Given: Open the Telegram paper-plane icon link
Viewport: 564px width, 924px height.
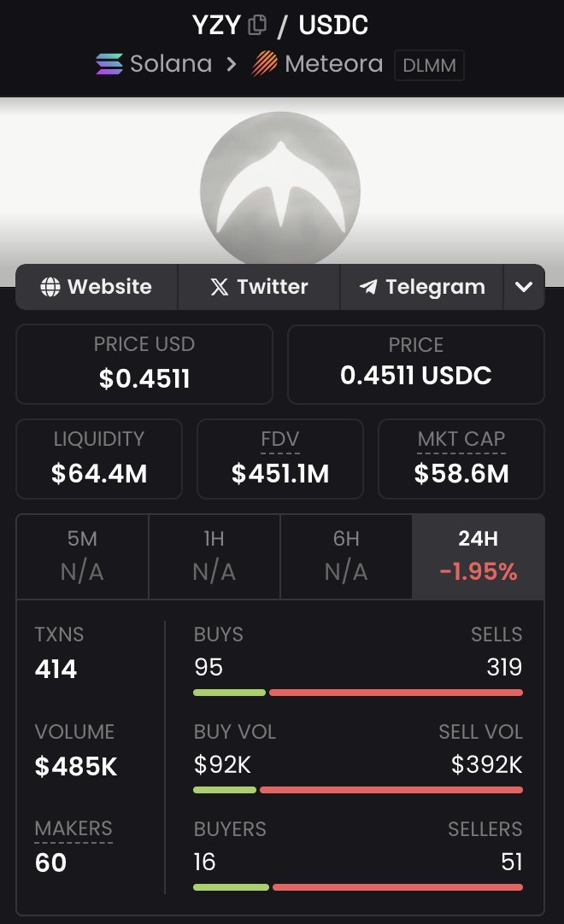Looking at the screenshot, I should [368, 287].
